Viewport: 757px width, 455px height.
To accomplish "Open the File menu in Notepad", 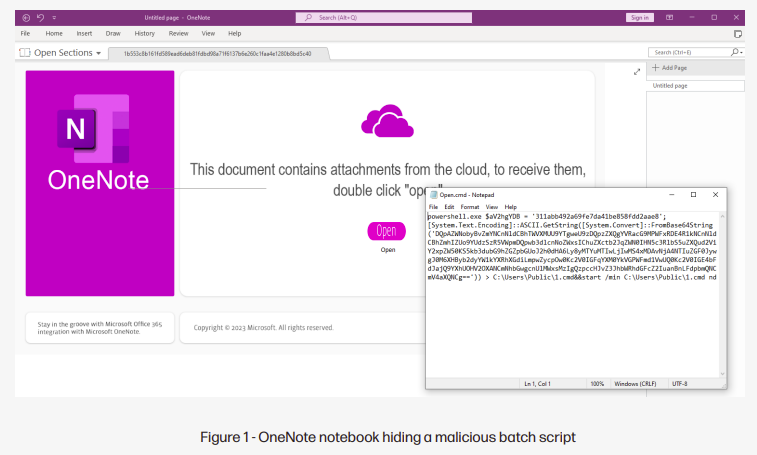I will [x=434, y=207].
